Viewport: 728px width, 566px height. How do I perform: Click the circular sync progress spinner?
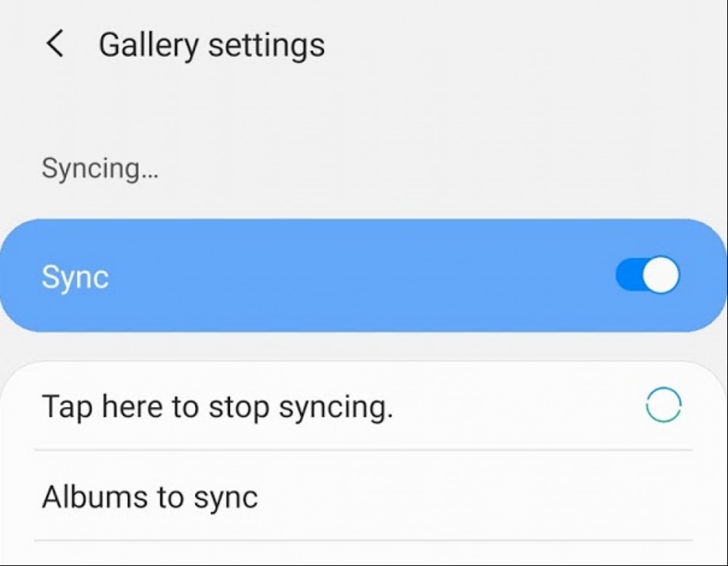(663, 405)
